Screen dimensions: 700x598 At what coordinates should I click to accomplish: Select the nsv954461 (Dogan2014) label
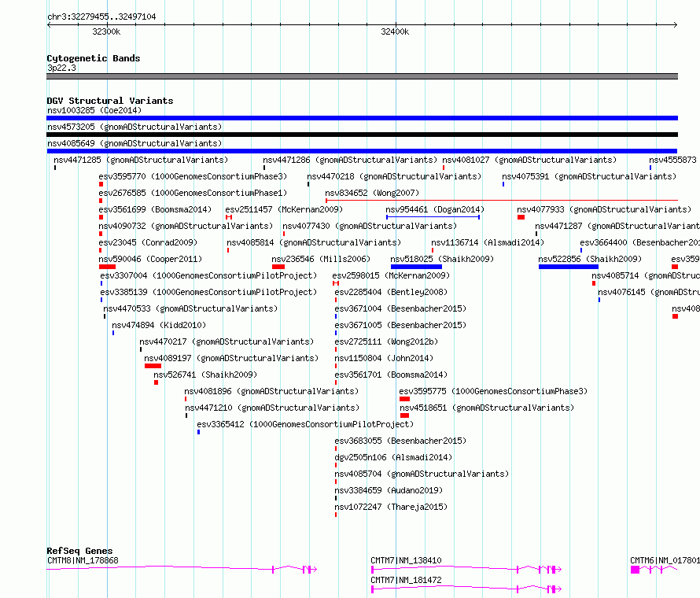tap(435, 209)
